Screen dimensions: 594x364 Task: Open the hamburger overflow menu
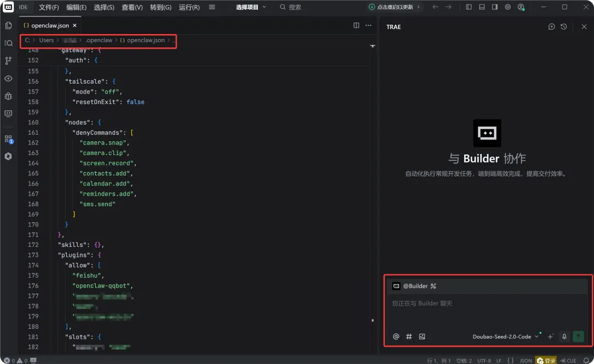pos(212,7)
